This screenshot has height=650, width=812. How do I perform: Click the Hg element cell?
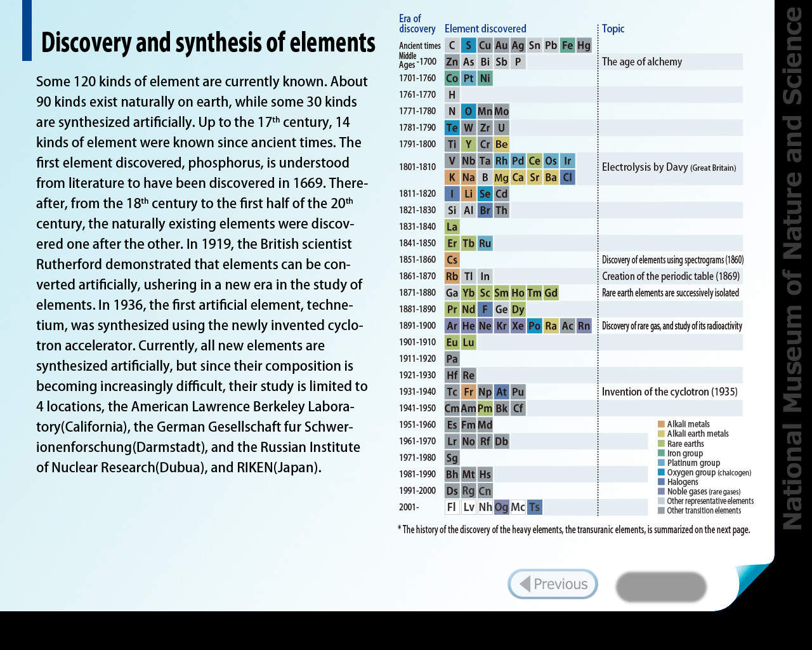[584, 45]
